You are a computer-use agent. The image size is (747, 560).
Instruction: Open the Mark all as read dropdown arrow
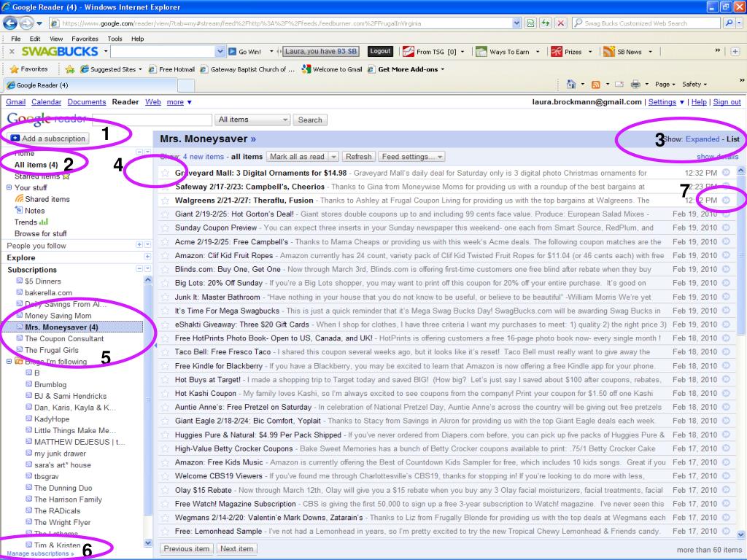tap(333, 157)
